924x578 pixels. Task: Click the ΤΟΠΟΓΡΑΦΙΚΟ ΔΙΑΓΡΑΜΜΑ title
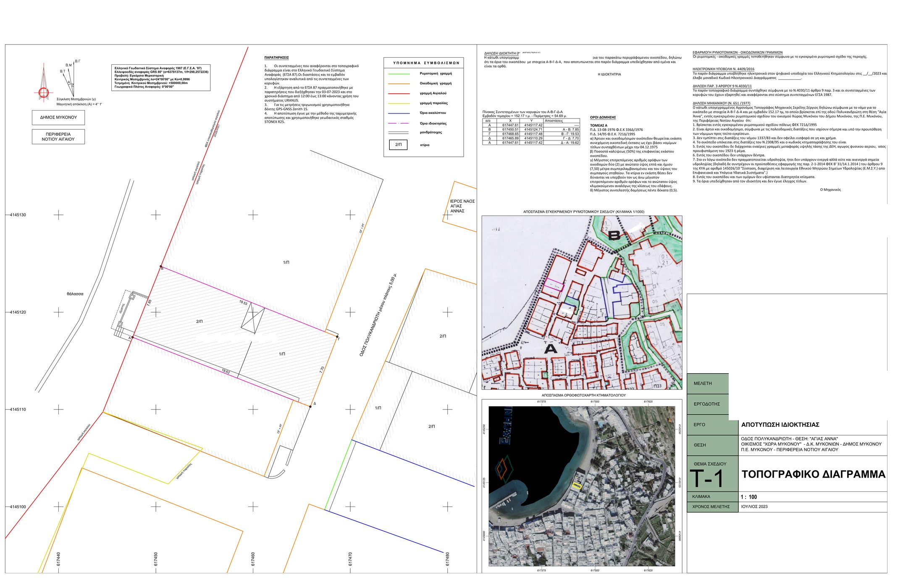[x=814, y=474]
